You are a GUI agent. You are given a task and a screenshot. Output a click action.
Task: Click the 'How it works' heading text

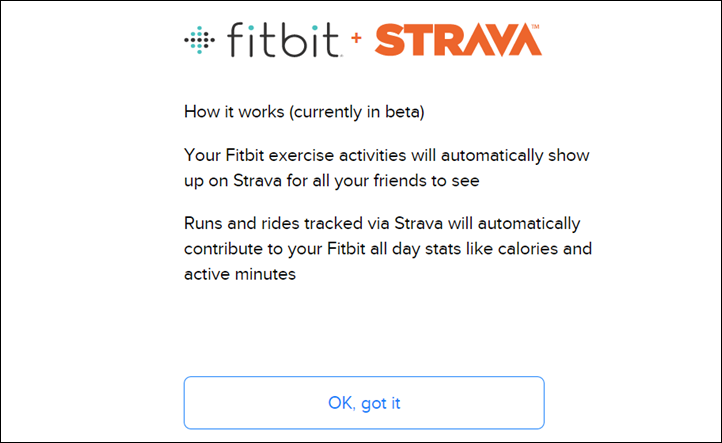234,111
